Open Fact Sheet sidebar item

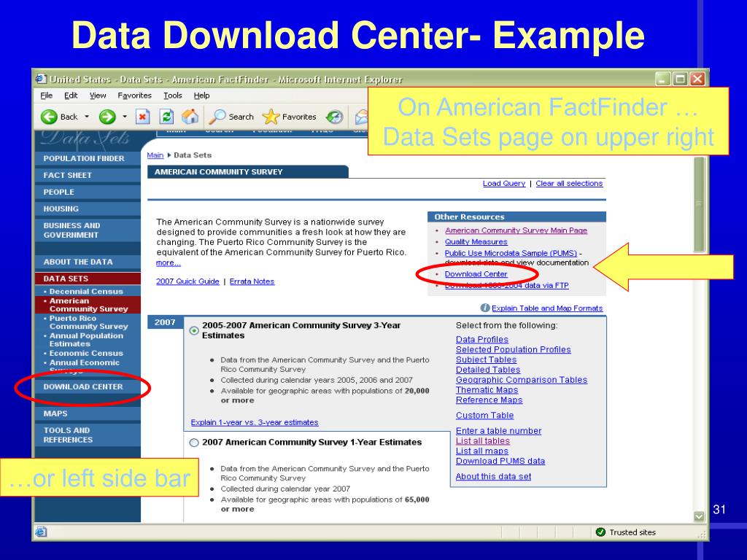[88, 175]
